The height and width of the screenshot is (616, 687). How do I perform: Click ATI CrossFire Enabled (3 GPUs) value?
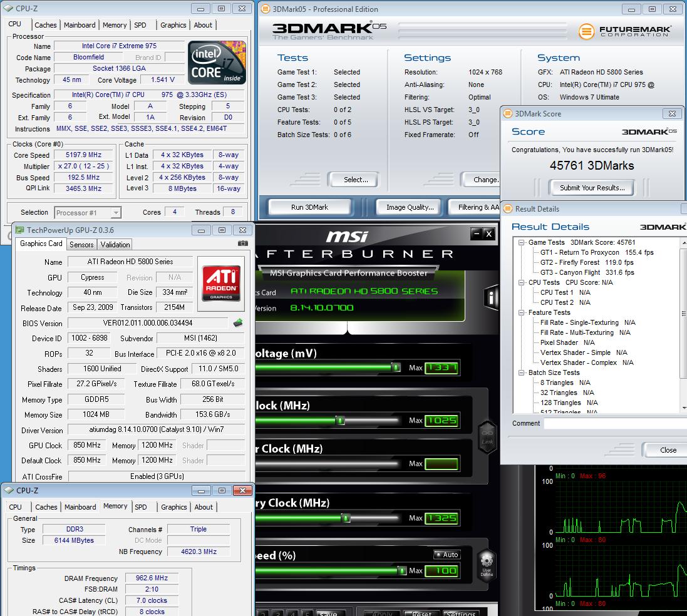[x=157, y=476]
